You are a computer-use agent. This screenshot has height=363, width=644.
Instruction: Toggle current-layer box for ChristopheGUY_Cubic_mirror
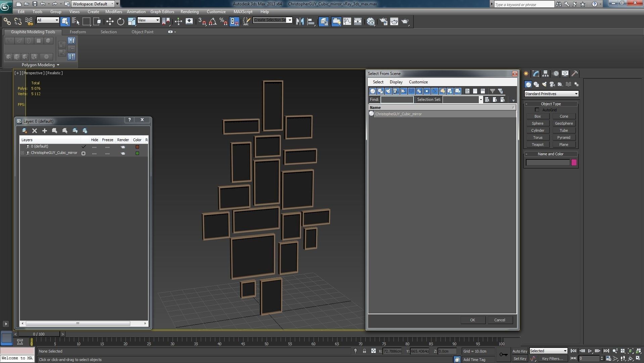84,154
